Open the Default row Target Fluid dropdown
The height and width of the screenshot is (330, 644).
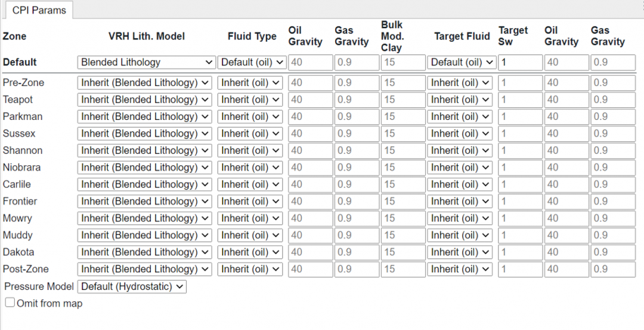(462, 63)
